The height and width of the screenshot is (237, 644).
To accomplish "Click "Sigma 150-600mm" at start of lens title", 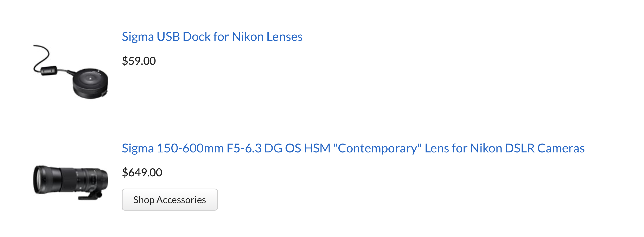I will point(173,148).
